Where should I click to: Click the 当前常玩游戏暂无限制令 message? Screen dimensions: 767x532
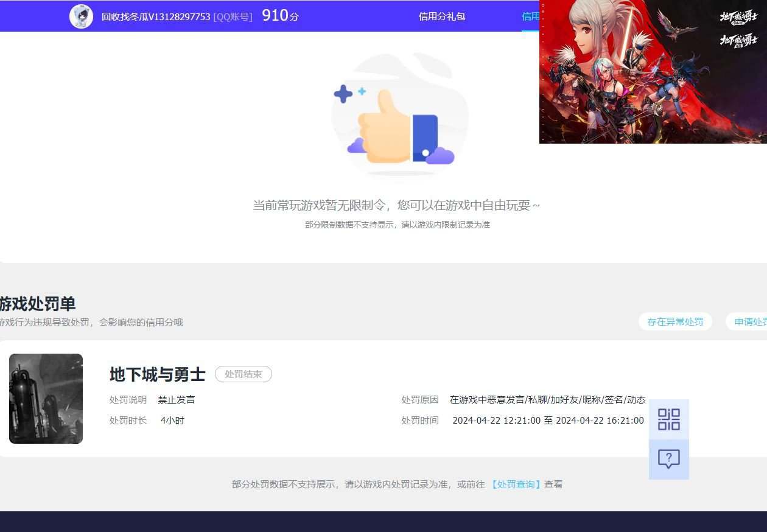[x=396, y=205]
